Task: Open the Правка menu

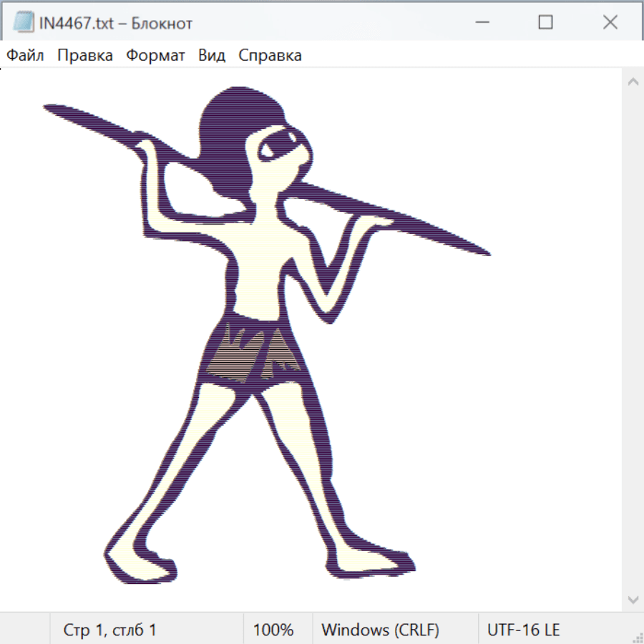Action: point(85,56)
